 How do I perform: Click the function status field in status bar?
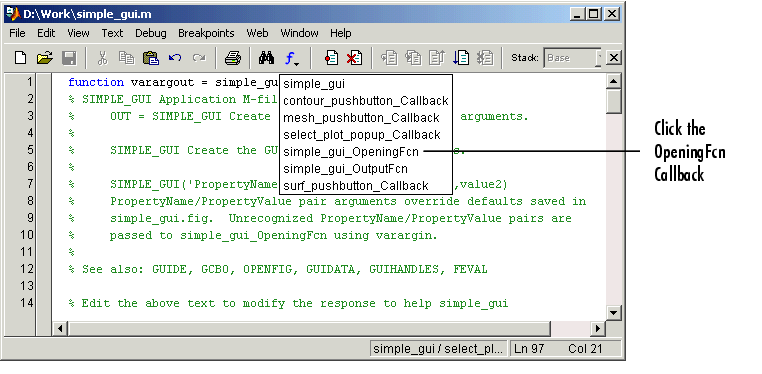coord(439,349)
